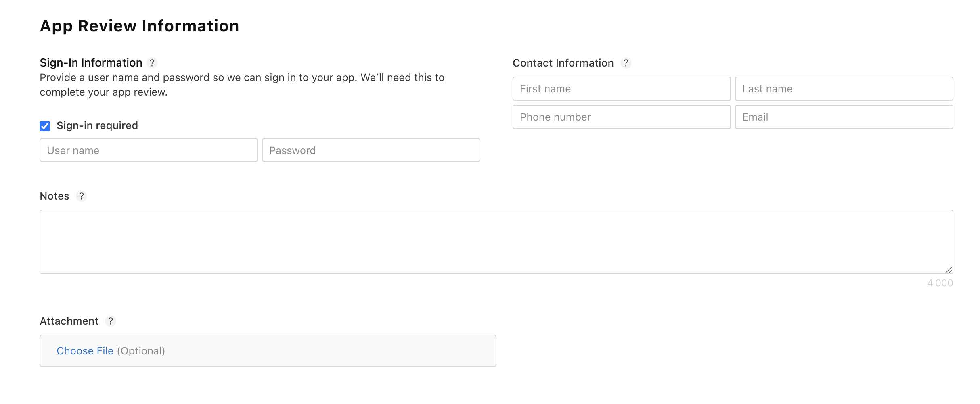Click the User name input field
The height and width of the screenshot is (404, 980).
tap(148, 150)
